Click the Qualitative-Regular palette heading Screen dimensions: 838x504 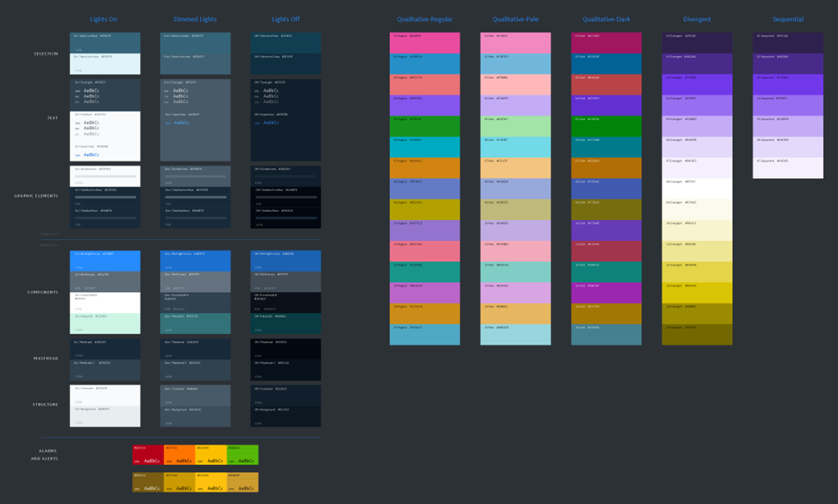point(425,20)
